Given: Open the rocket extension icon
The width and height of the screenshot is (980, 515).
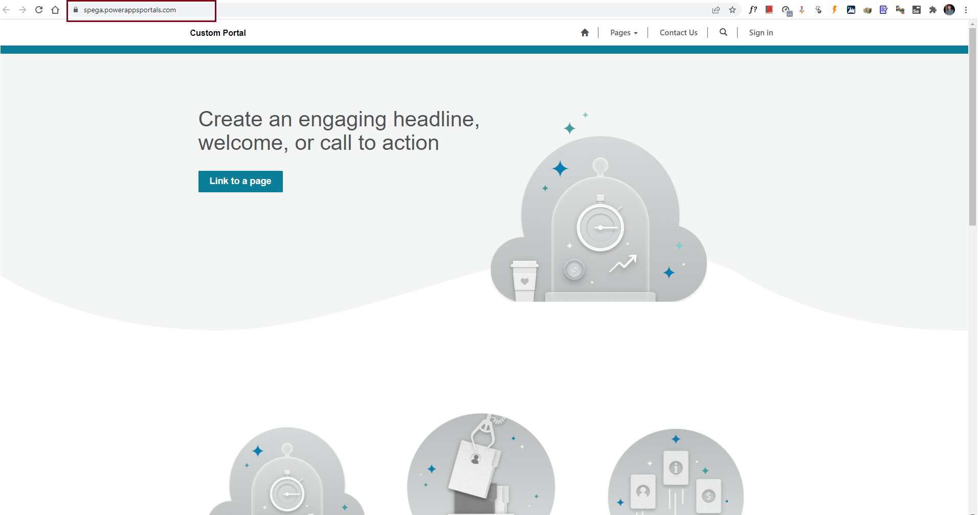Looking at the screenshot, I should click(801, 10).
